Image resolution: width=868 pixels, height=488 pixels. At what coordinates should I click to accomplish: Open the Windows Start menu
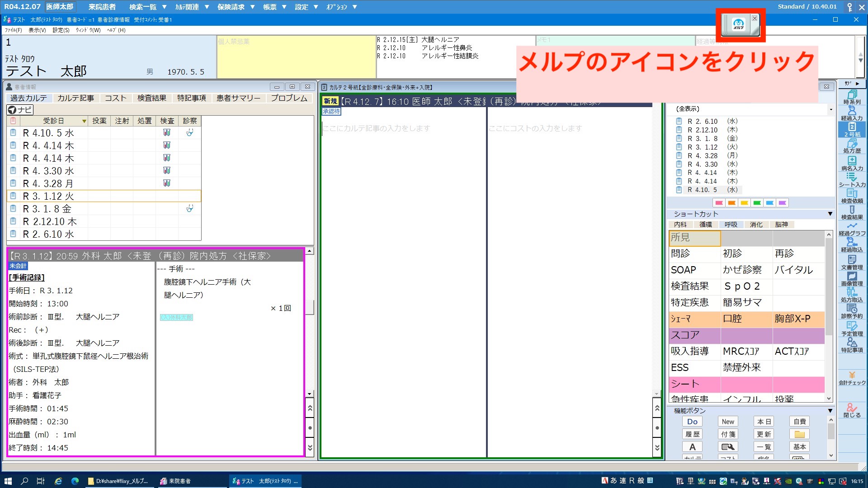(8, 481)
